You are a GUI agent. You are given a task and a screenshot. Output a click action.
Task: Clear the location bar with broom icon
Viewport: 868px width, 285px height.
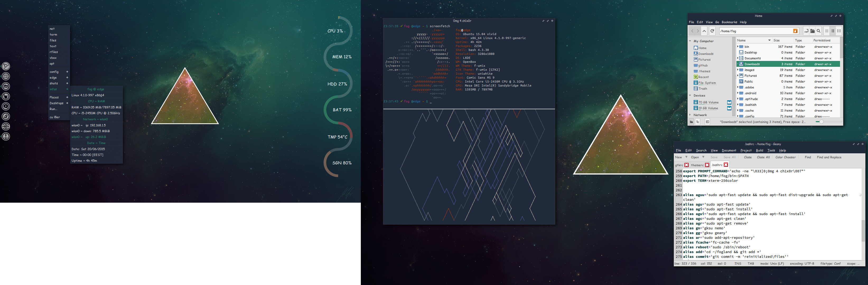click(795, 31)
